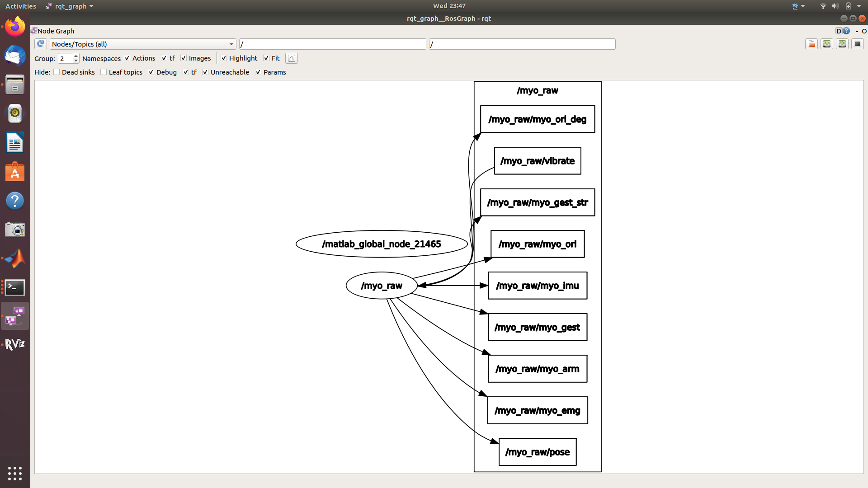Enable the Dead sinks hide option
The image size is (868, 488).
click(x=57, y=72)
